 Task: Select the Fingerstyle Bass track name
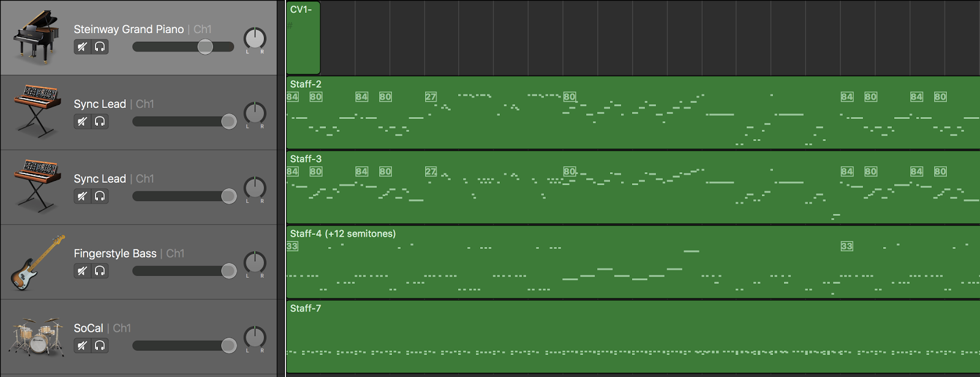click(115, 253)
